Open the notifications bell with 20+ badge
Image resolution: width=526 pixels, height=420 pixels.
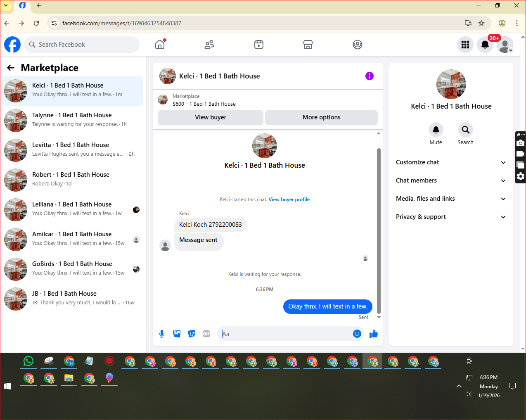pos(485,45)
